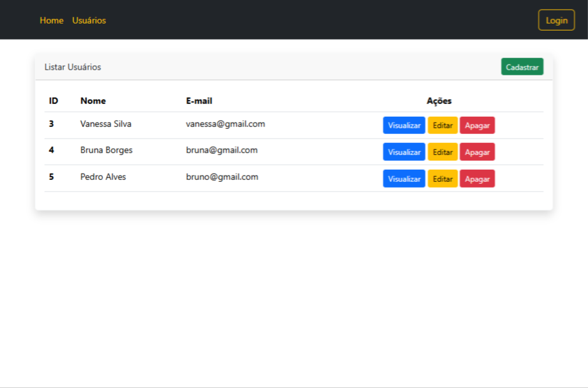Delete user Bruna Borges
This screenshot has width=588, height=388.
click(x=477, y=153)
